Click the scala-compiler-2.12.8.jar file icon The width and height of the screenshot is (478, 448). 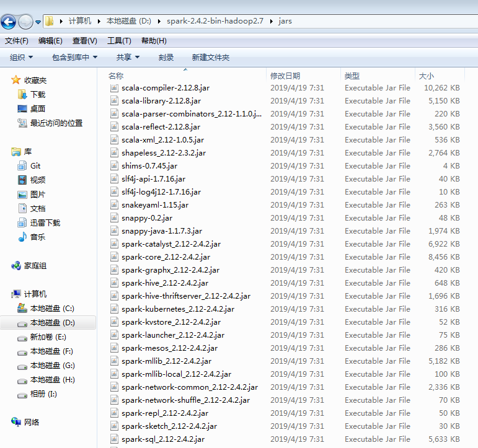(x=114, y=88)
